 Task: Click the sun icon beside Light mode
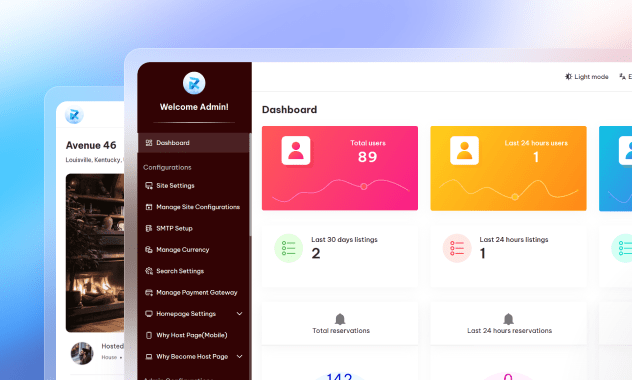point(568,77)
